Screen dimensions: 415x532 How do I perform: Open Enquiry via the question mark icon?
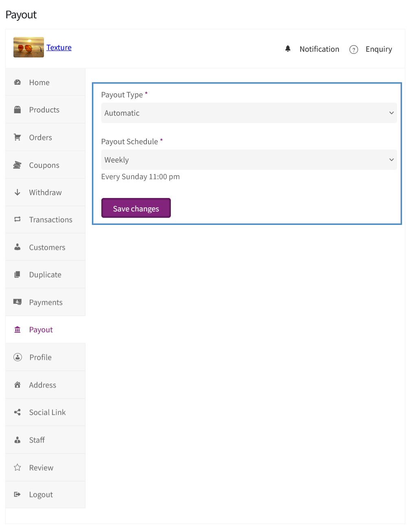[354, 49]
